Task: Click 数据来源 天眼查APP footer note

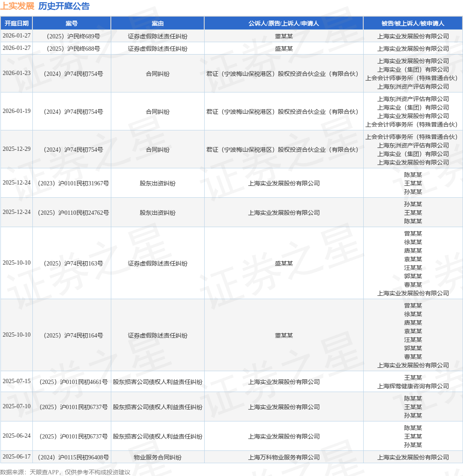Action: click(65, 472)
